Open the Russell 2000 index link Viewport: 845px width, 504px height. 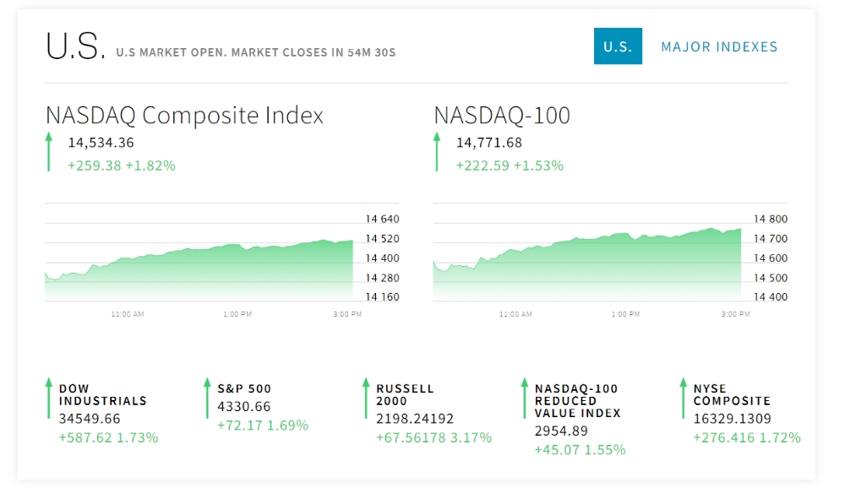click(405, 395)
